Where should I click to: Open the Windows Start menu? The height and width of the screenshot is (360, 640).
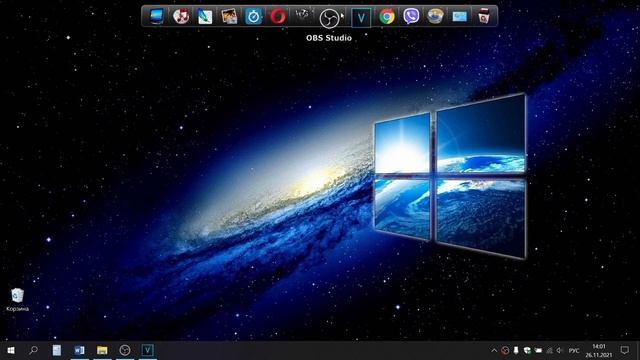(11, 350)
